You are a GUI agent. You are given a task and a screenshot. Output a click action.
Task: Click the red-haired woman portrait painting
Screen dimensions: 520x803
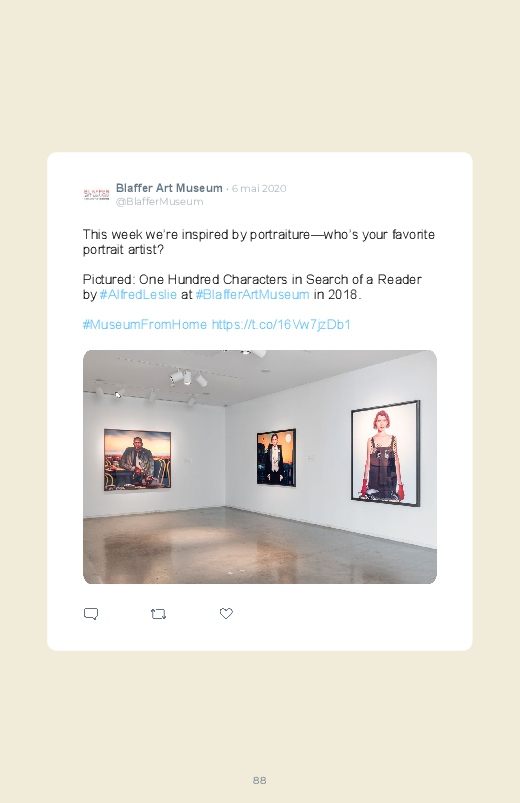(x=386, y=454)
